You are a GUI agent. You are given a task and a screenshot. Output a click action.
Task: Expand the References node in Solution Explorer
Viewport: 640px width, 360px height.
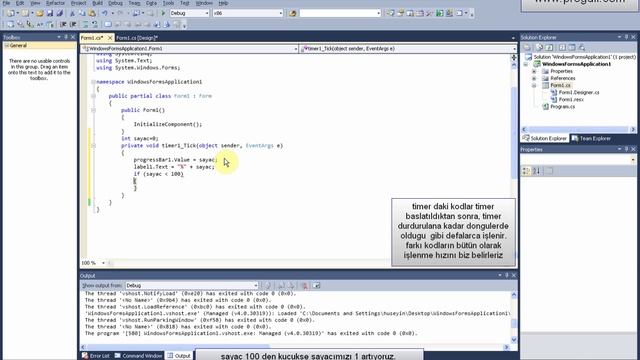(534, 78)
